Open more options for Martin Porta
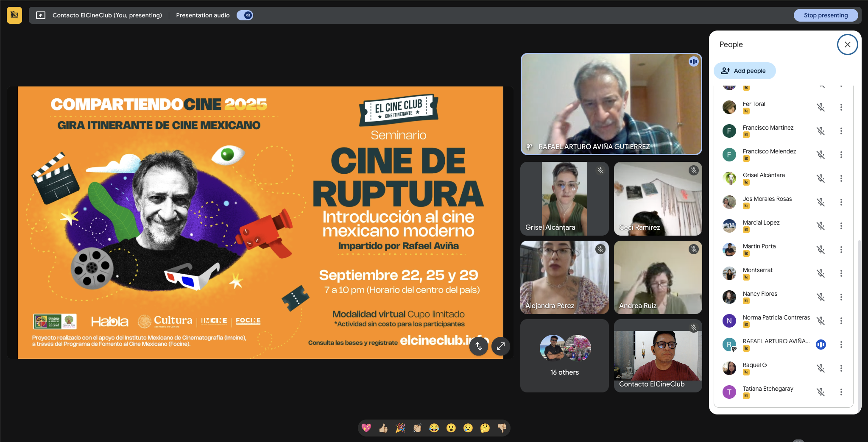Screen dimensions: 868x442 click(841, 250)
